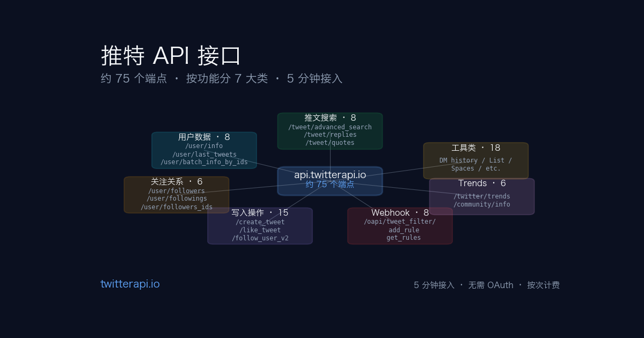
Task: Select the Webhook · 8 node heading
Action: point(400,212)
